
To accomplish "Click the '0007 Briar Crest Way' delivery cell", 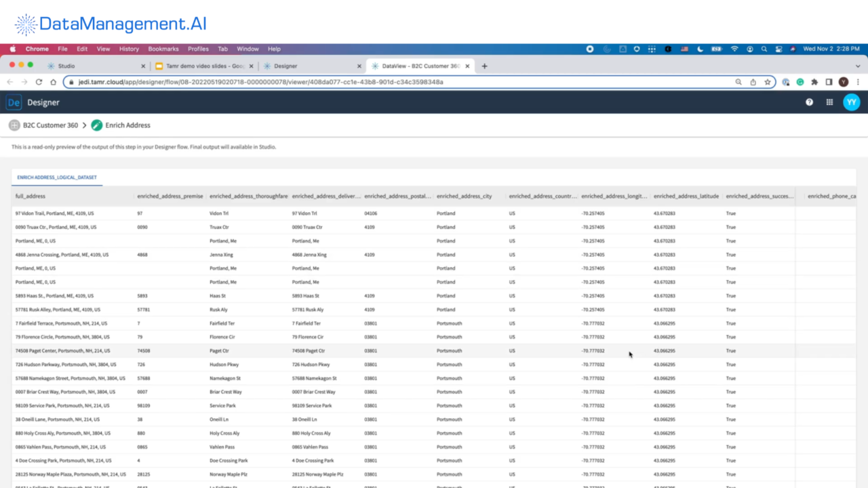I will click(314, 392).
